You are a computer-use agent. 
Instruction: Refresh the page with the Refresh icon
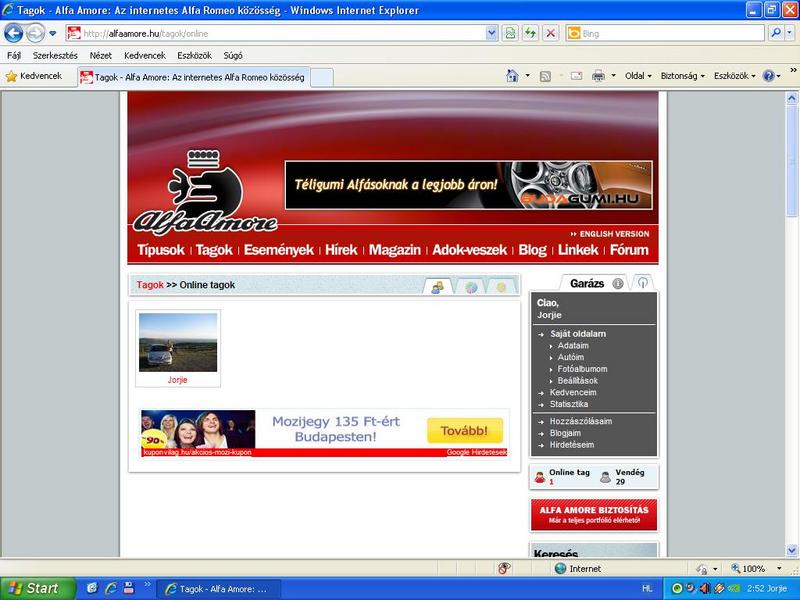click(530, 34)
